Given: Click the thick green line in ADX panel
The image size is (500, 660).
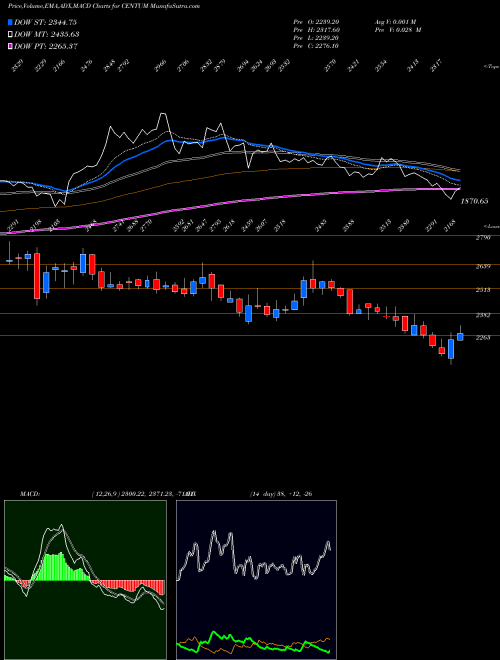Looking at the screenshot, I should click(x=253, y=642).
